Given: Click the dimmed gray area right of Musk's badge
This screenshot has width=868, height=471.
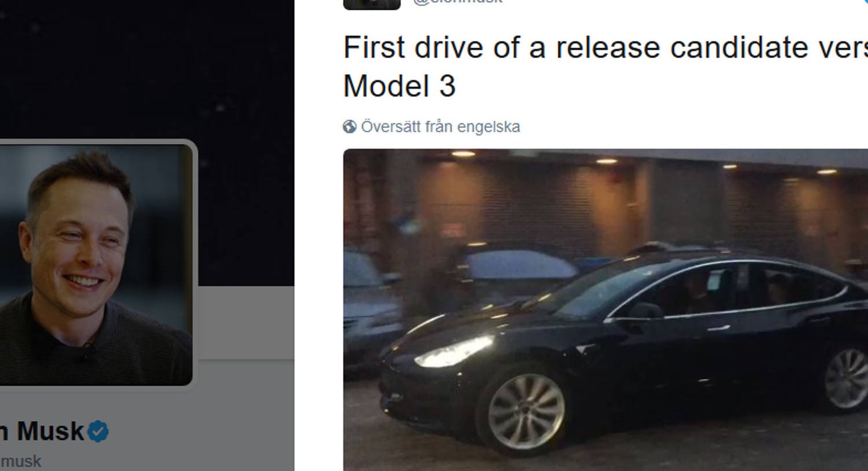Looking at the screenshot, I should [201, 432].
